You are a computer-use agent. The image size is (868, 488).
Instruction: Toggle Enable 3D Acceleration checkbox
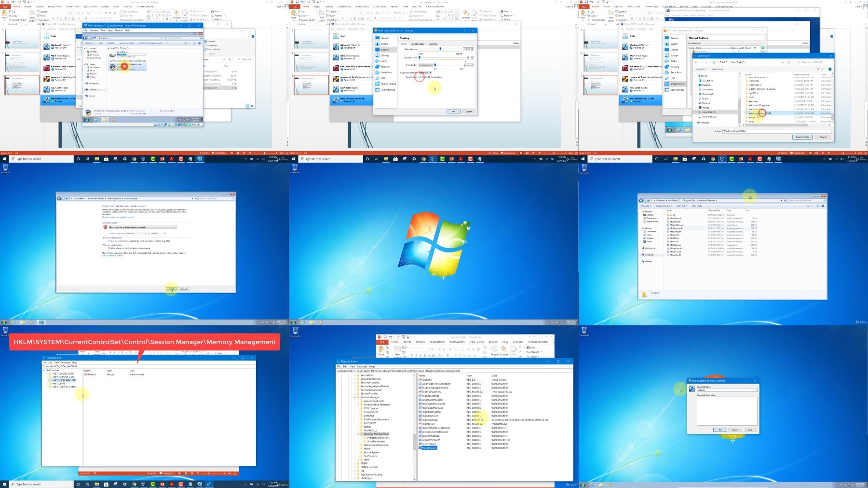click(420, 77)
